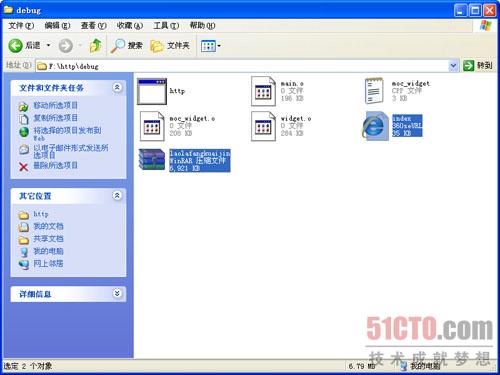
Task: Open the 编辑(E) menu
Action: (x=57, y=25)
